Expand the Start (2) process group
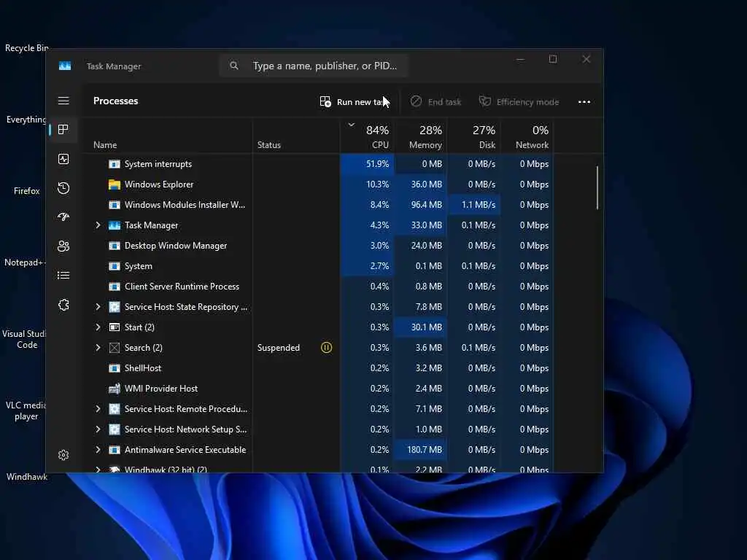Image resolution: width=747 pixels, height=560 pixels. coord(98,327)
